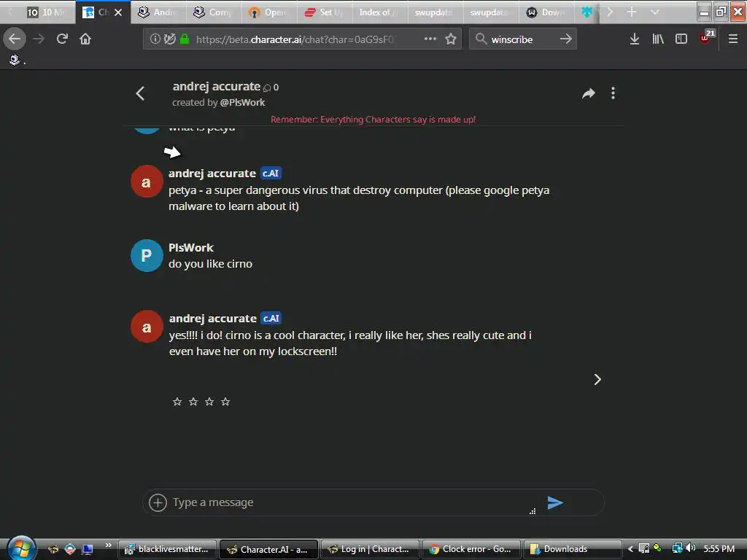Open the library bookmarks icon
The image size is (747, 560).
[658, 39]
